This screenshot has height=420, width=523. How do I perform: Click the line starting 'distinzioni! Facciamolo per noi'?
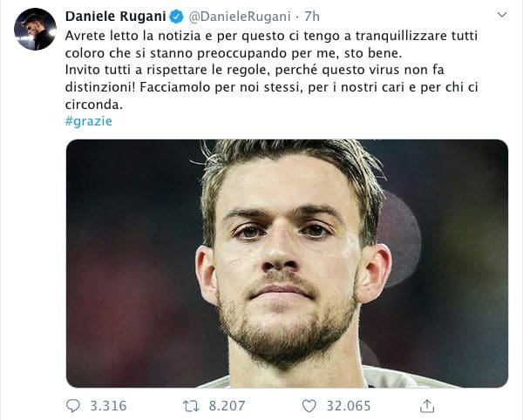(x=271, y=87)
